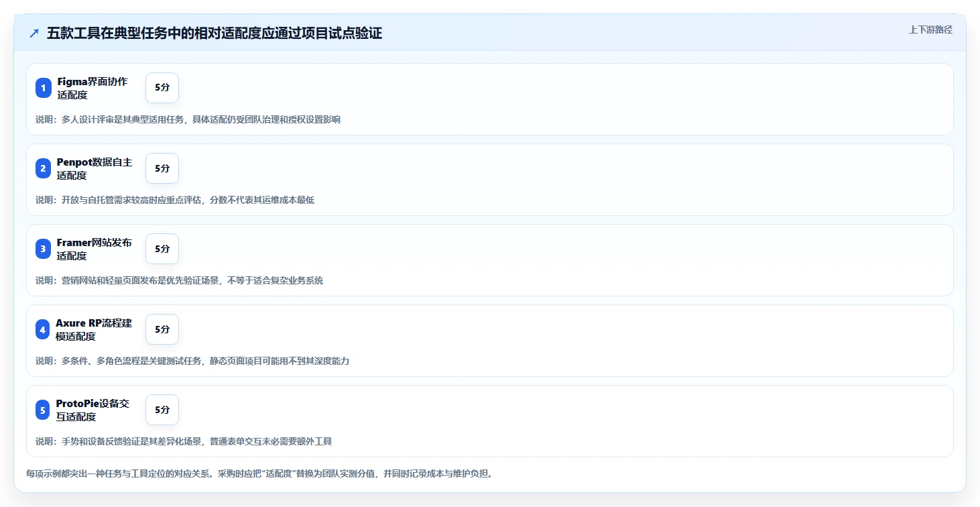Image resolution: width=980 pixels, height=507 pixels.
Task: Click the 5分 score chip for Axure RP
Action: click(162, 329)
